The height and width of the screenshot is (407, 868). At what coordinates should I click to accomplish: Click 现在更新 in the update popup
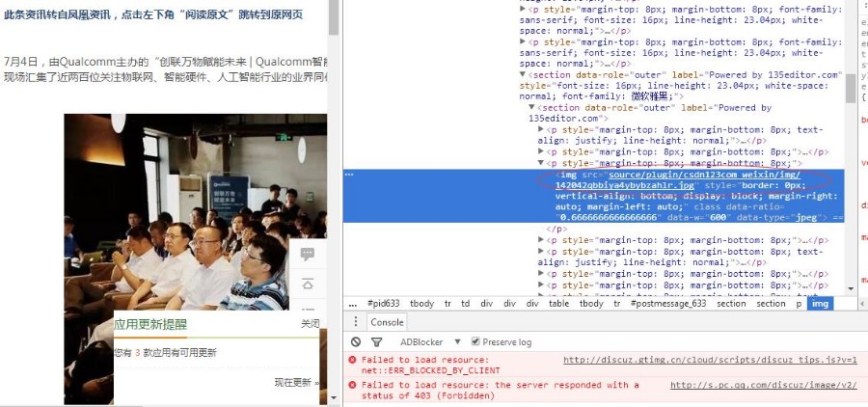296,382
